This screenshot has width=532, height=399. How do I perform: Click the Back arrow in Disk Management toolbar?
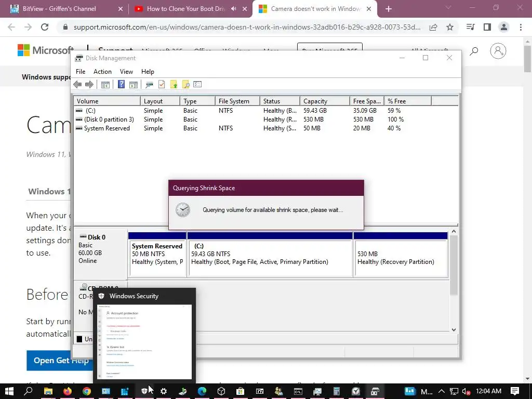77,85
